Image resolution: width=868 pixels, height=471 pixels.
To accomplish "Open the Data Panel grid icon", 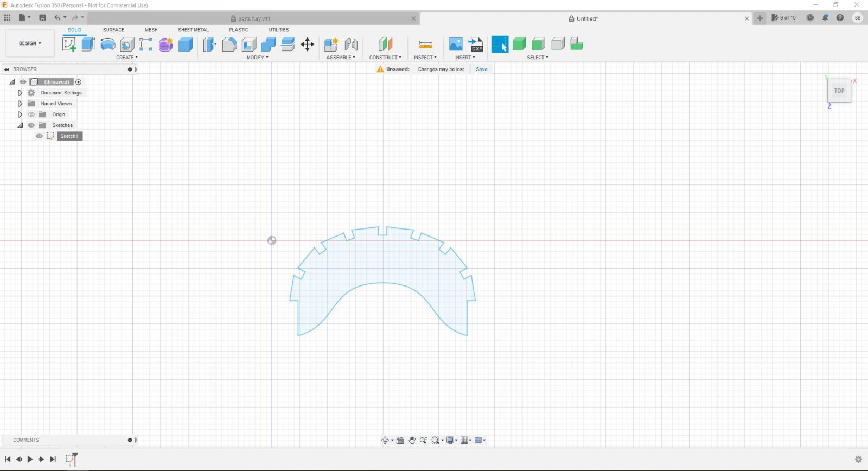I will tap(7, 18).
